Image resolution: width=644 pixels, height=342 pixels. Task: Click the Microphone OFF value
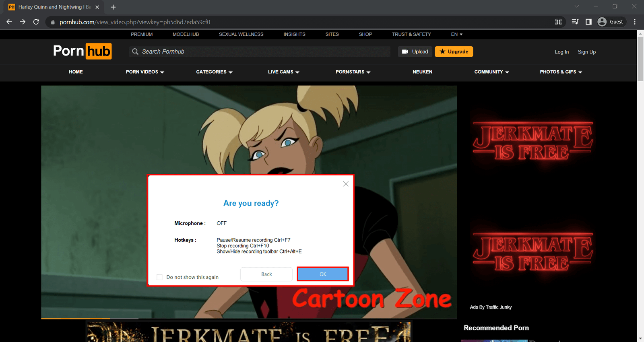point(222,223)
